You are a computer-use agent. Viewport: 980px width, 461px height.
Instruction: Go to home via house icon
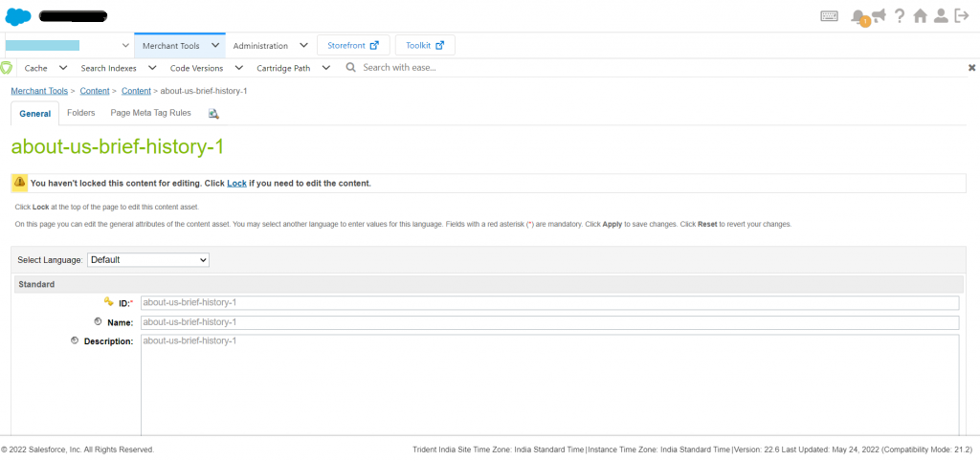point(920,16)
